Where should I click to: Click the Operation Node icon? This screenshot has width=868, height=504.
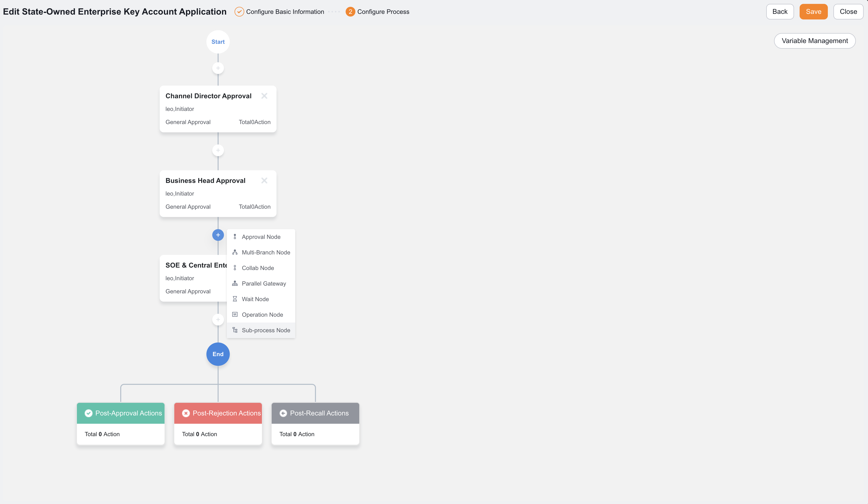click(x=235, y=314)
